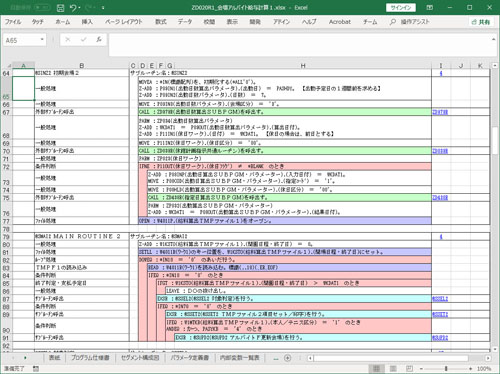Viewport: 500px width, 374px height.
Task: Open the 数式 ribbon tab
Action: 161,22
